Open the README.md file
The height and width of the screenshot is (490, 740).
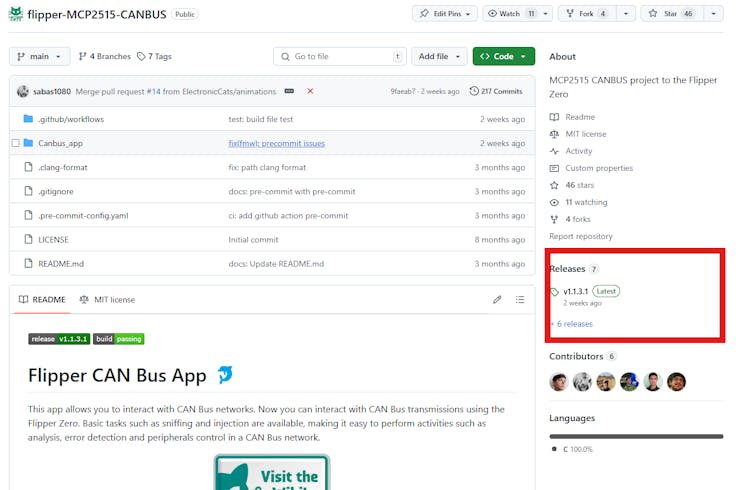(x=61, y=263)
